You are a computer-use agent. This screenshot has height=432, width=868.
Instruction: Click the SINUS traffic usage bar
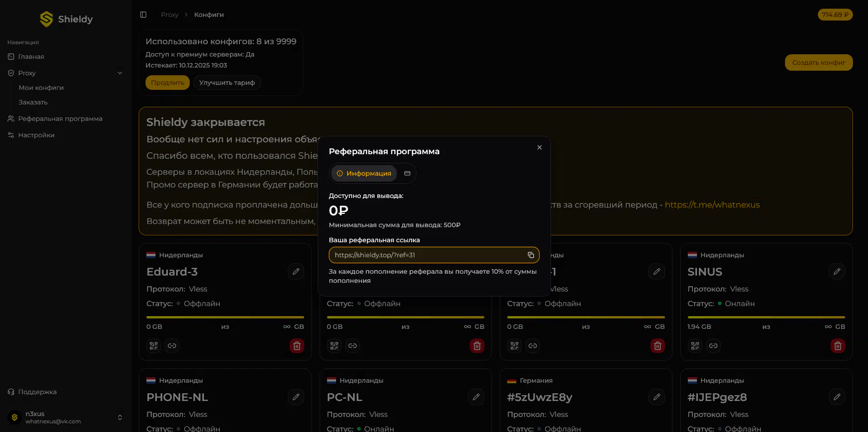[766, 317]
